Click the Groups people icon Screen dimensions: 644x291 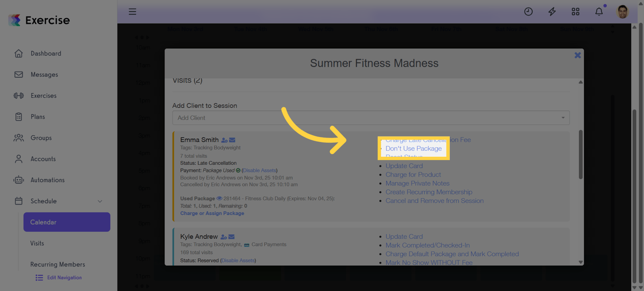click(x=18, y=138)
